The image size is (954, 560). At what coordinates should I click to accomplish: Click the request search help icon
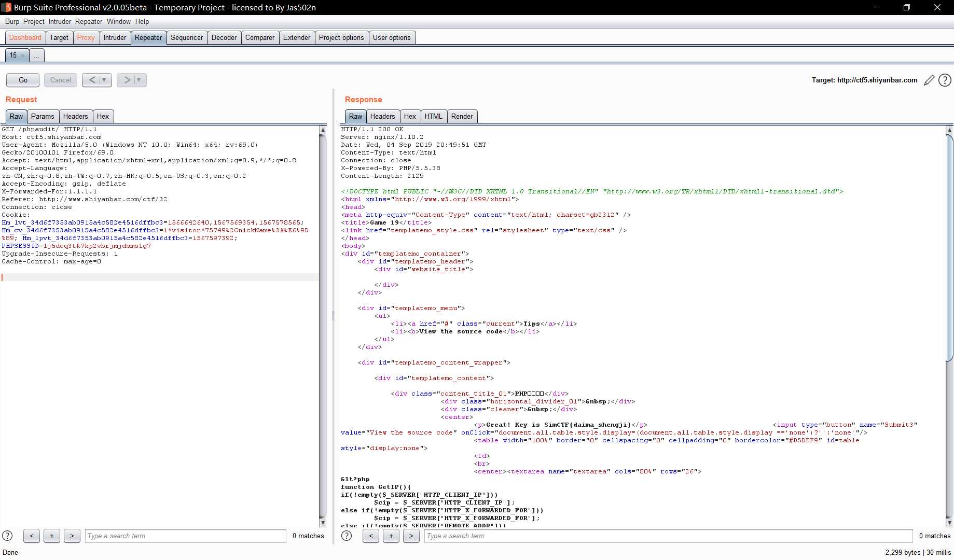[8, 536]
